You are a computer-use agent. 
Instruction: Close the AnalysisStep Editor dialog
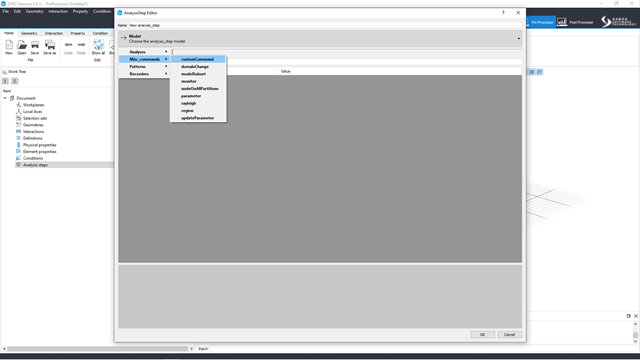518,13
